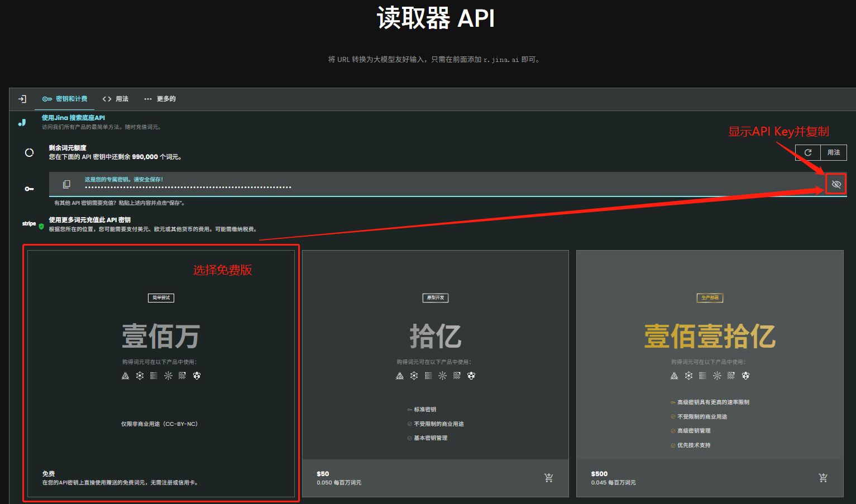Screen dimensions: 856x504
Task: Click the 0.045 每百万词元 rate text
Action: point(614,483)
